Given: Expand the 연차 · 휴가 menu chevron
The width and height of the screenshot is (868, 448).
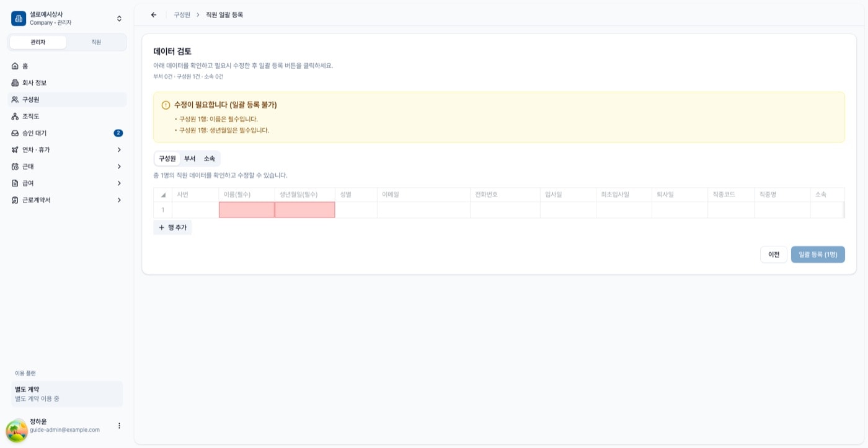Looking at the screenshot, I should pyautogui.click(x=119, y=149).
